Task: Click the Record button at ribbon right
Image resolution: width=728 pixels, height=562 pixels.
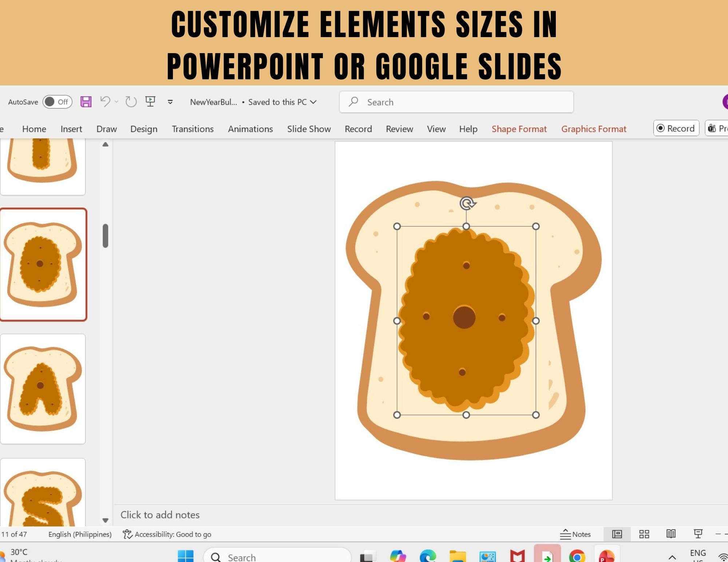Action: [676, 128]
